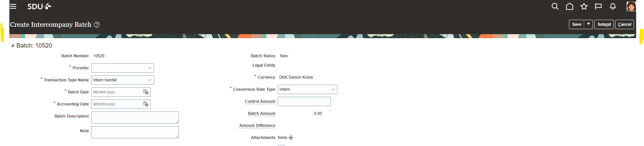Open the Watchlist flag icon
The image size is (644, 146).
[x=598, y=6]
